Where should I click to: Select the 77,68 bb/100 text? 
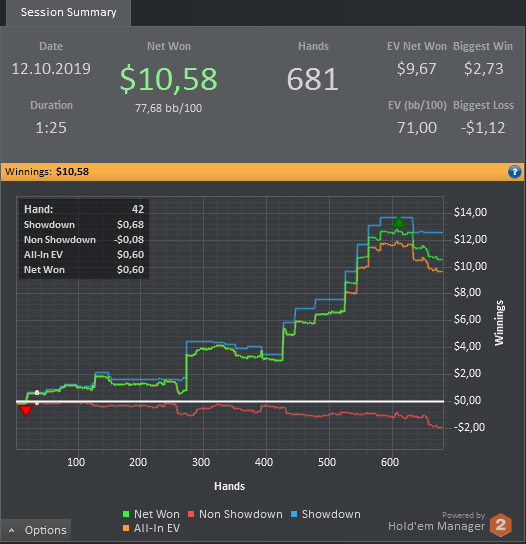[169, 108]
